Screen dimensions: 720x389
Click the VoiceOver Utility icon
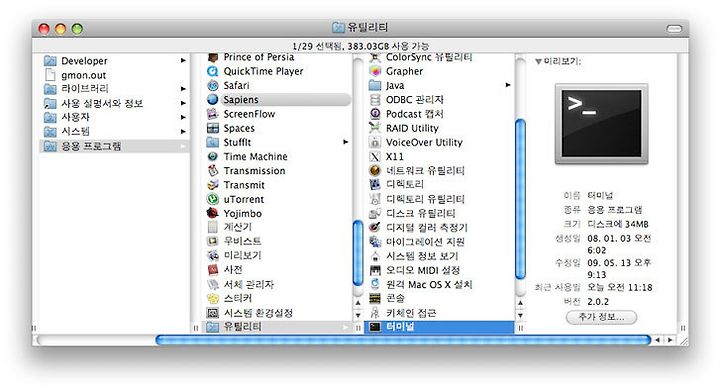(x=375, y=142)
